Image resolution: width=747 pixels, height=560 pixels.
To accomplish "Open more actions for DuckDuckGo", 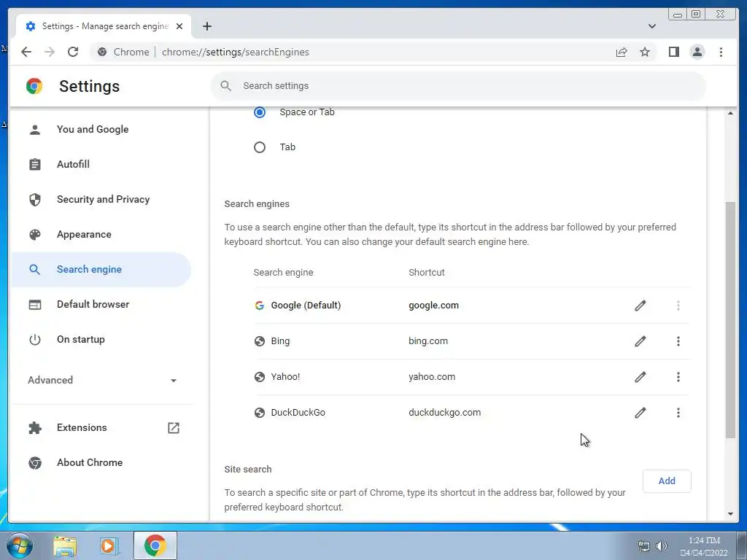I will 678,413.
